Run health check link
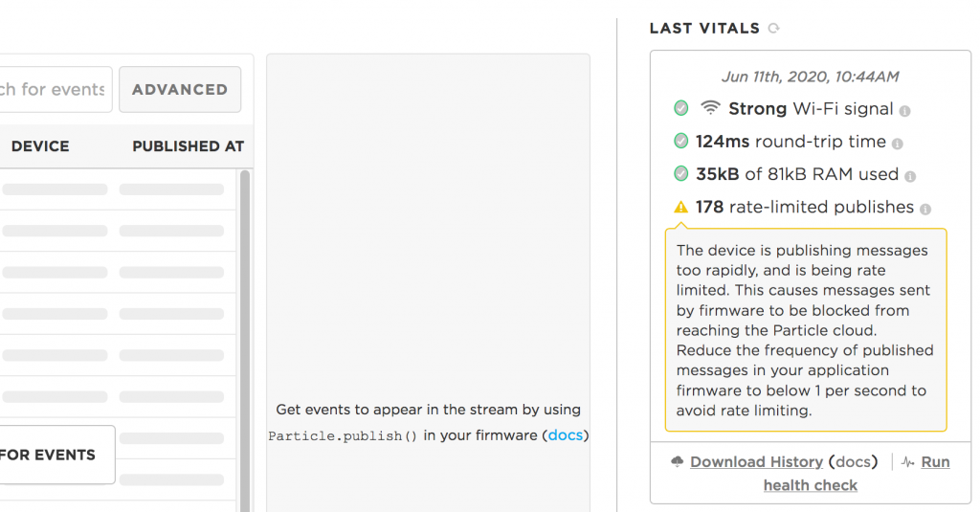This screenshot has width=980, height=512. [x=857, y=473]
